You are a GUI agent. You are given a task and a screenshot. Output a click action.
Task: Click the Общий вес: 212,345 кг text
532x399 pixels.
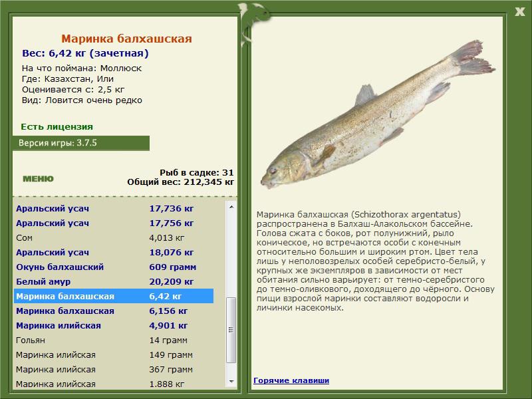pos(180,182)
